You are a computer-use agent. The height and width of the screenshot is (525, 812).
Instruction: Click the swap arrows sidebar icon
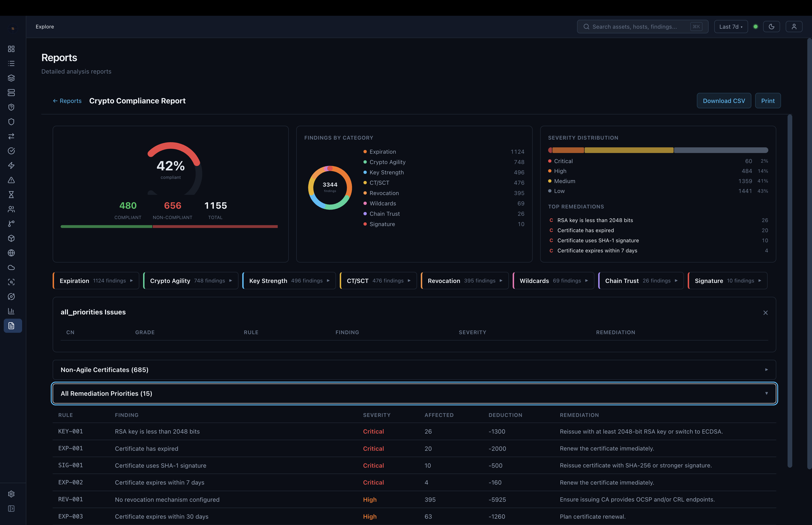[11, 136]
